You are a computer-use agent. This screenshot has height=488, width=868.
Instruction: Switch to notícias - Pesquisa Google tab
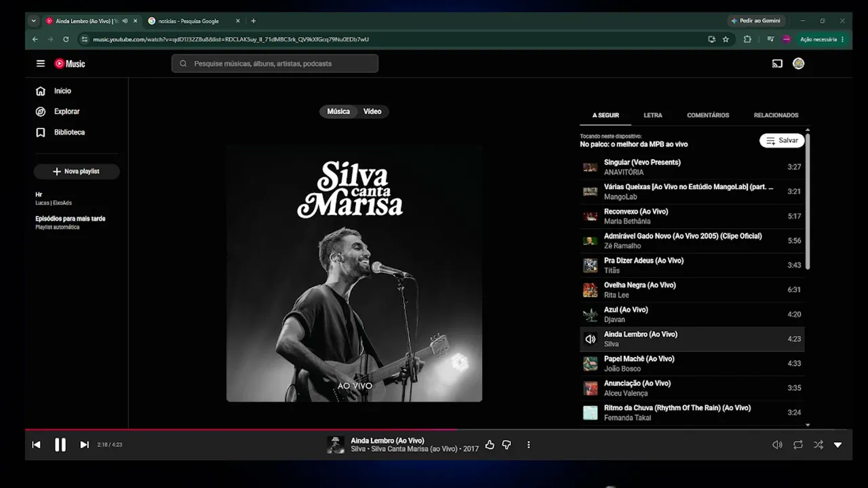tap(193, 21)
